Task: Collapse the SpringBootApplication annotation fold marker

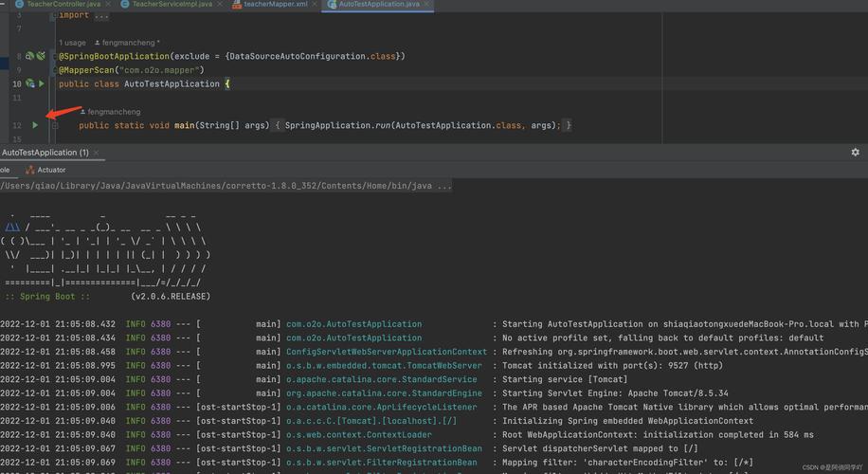Action: coord(55,57)
